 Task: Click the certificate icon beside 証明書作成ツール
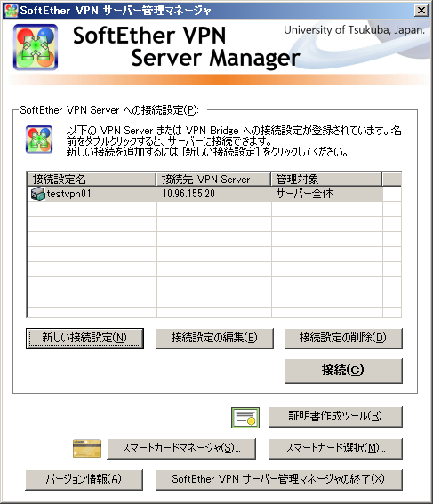coord(245,418)
